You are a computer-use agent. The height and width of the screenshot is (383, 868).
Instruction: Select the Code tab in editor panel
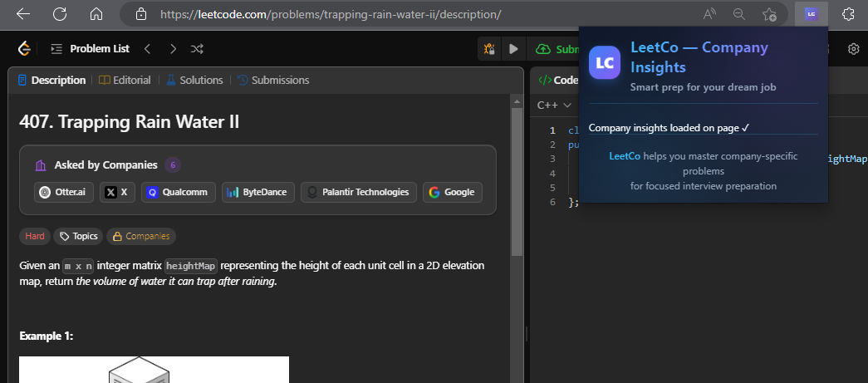[x=558, y=81]
